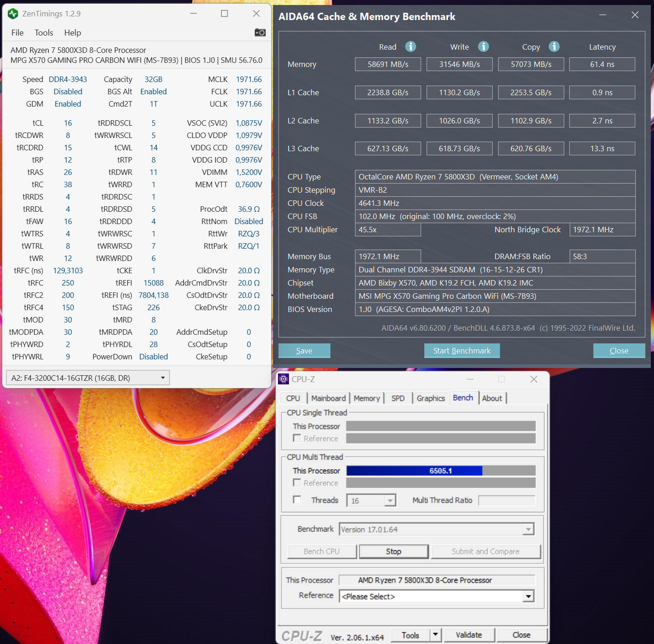Click the CPU-Z icon in its title bar
The width and height of the screenshot is (654, 644).
click(x=284, y=379)
